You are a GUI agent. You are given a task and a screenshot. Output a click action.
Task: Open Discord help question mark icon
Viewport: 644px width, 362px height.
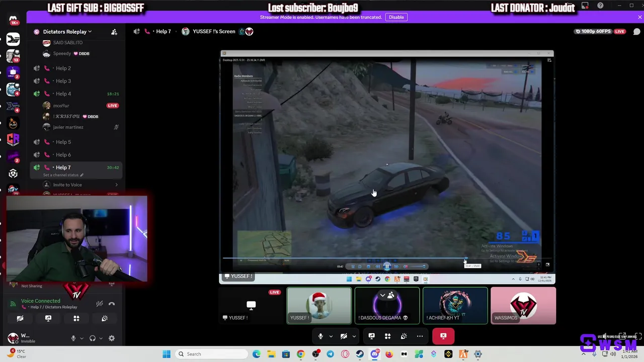pos(600,6)
